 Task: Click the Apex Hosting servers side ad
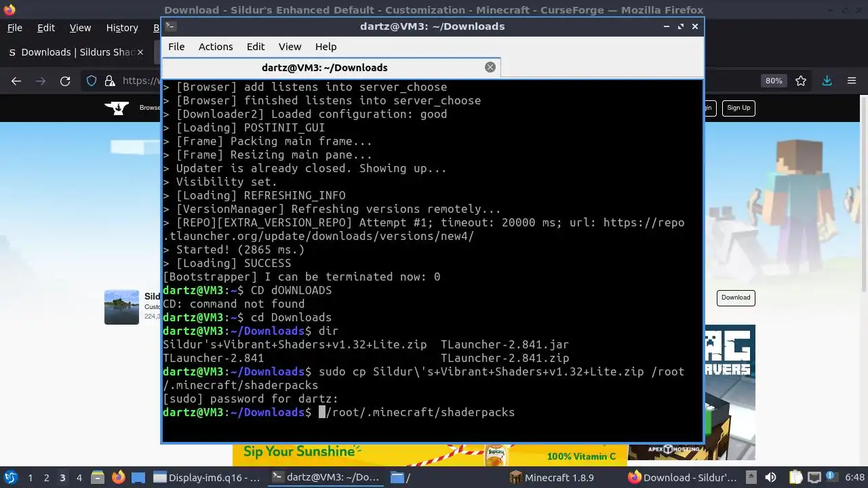click(x=730, y=393)
